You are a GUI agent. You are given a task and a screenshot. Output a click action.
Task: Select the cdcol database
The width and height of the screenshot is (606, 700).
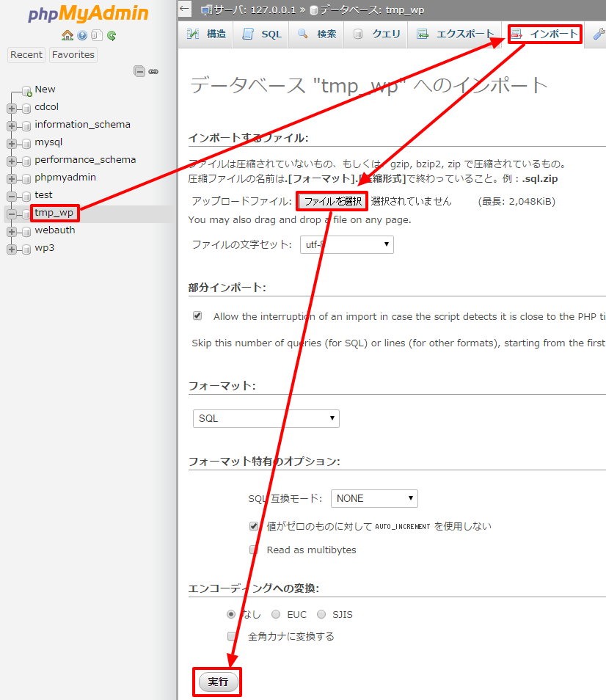[x=46, y=106]
